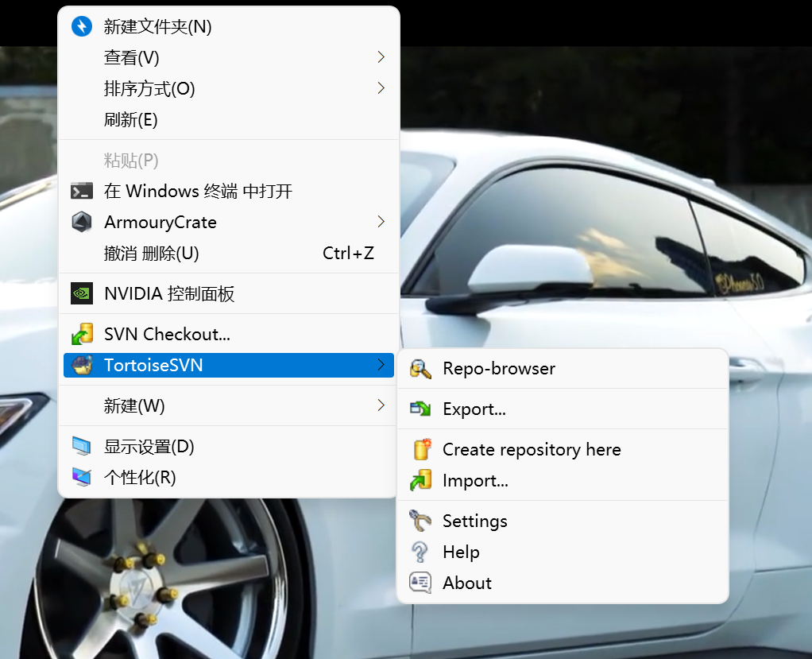
Task: Open TortoiseSVN Settings entry
Action: click(x=563, y=521)
